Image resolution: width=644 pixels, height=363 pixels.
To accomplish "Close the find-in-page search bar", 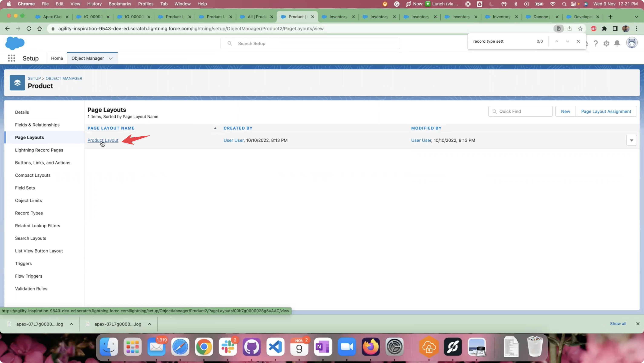I will point(578,42).
